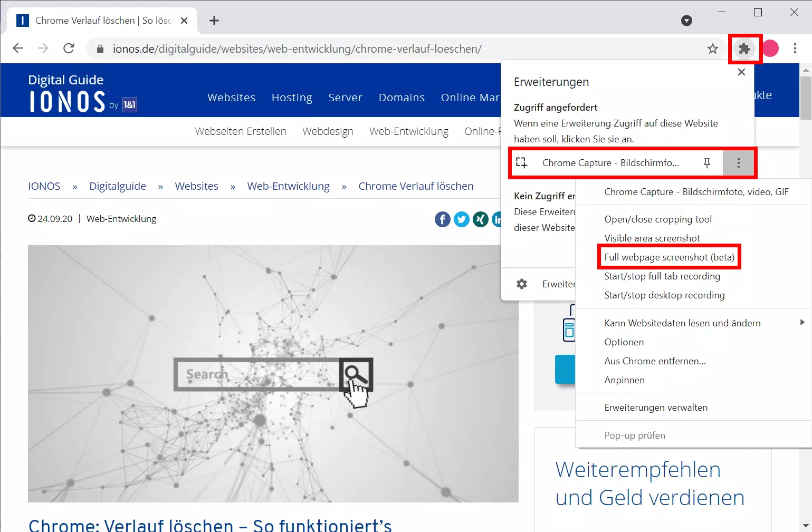Pin the Chrome Capture extension

click(x=707, y=163)
